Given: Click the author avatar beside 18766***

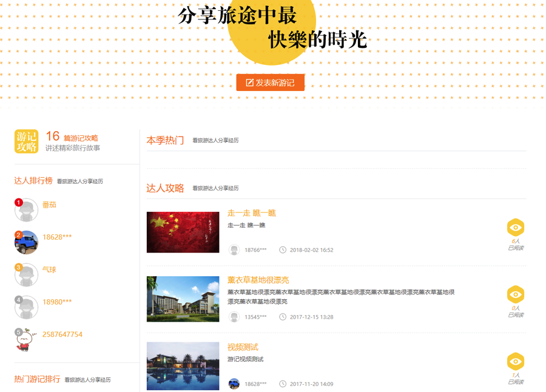Looking at the screenshot, I should 234,250.
